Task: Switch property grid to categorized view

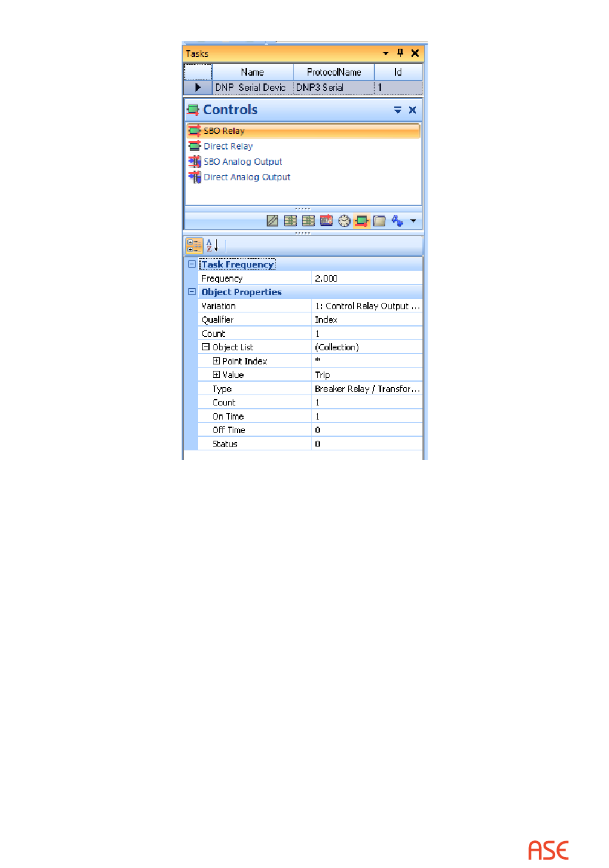Action: coord(194,246)
